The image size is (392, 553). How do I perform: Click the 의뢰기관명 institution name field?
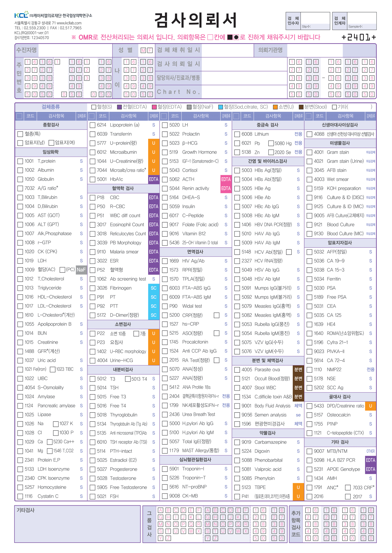pos(315,50)
